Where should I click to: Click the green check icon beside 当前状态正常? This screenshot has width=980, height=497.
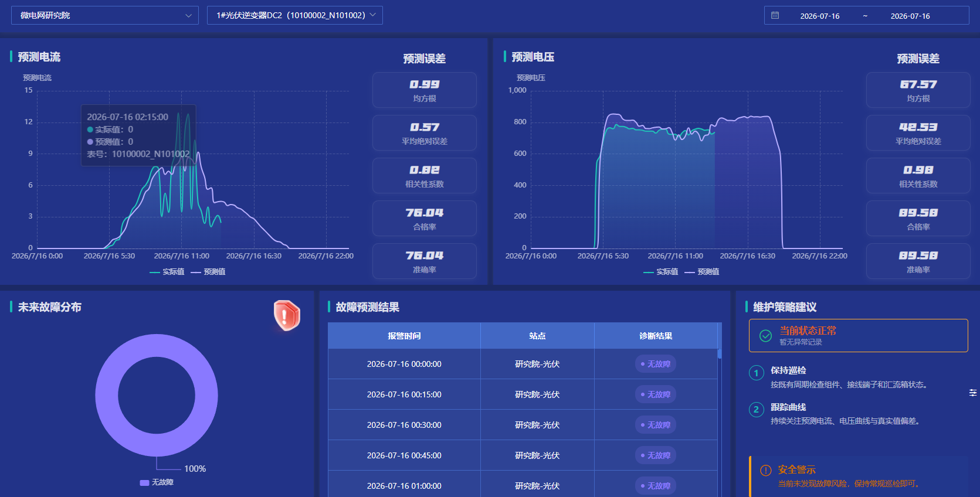[765, 336]
